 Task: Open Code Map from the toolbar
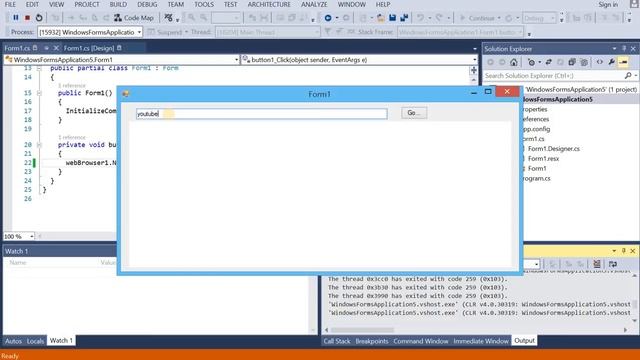click(134, 18)
